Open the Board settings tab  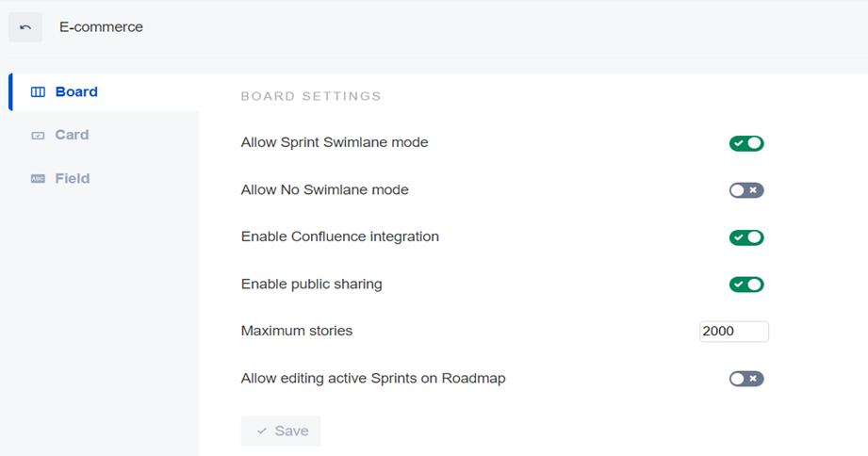pyautogui.click(x=76, y=92)
